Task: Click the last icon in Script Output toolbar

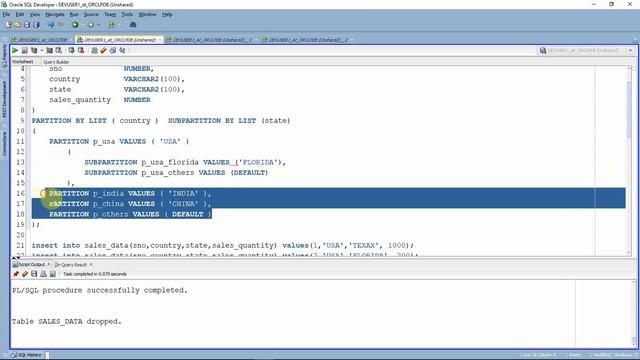Action: pyautogui.click(x=53, y=274)
